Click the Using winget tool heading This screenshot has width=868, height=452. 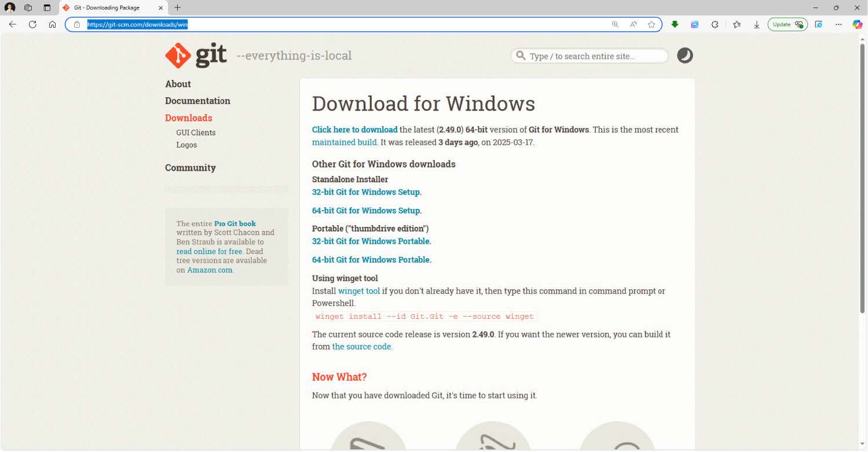(x=345, y=278)
